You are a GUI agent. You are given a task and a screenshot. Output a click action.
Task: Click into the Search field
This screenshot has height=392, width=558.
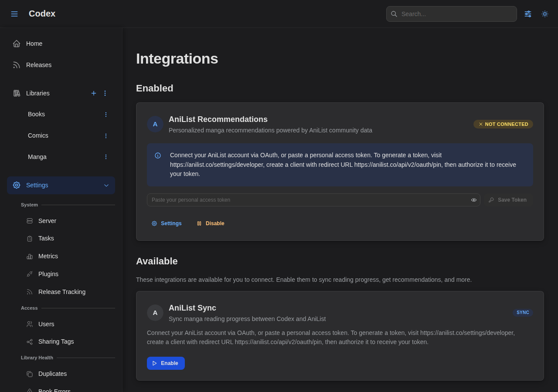pyautogui.click(x=452, y=14)
